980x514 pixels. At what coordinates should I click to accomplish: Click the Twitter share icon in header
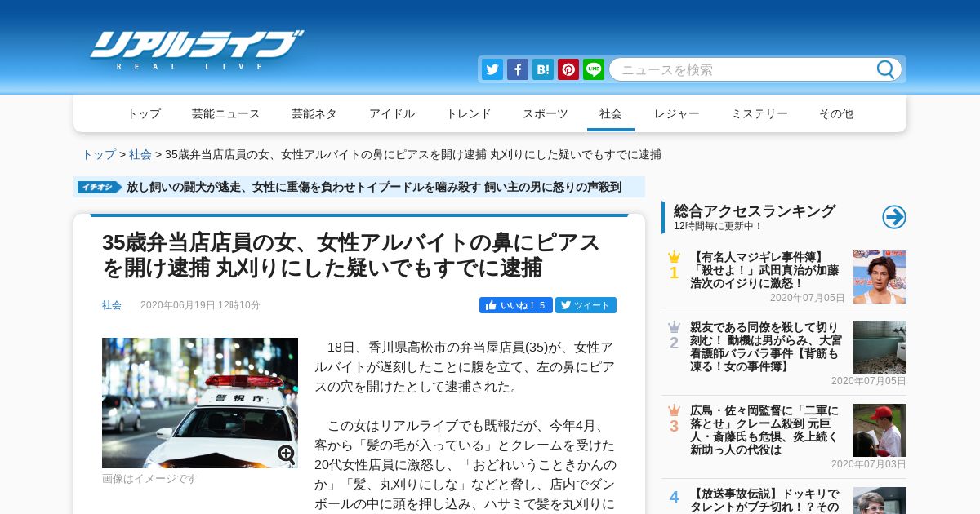point(492,69)
